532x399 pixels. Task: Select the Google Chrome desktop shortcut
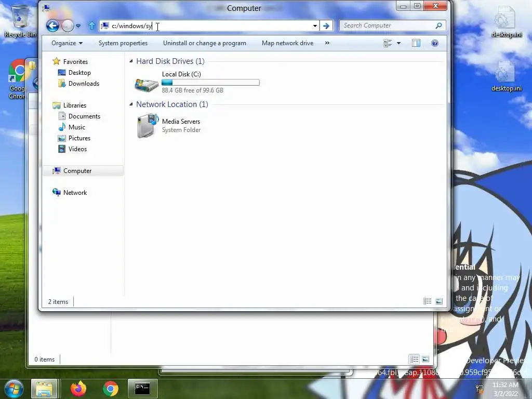click(x=17, y=79)
